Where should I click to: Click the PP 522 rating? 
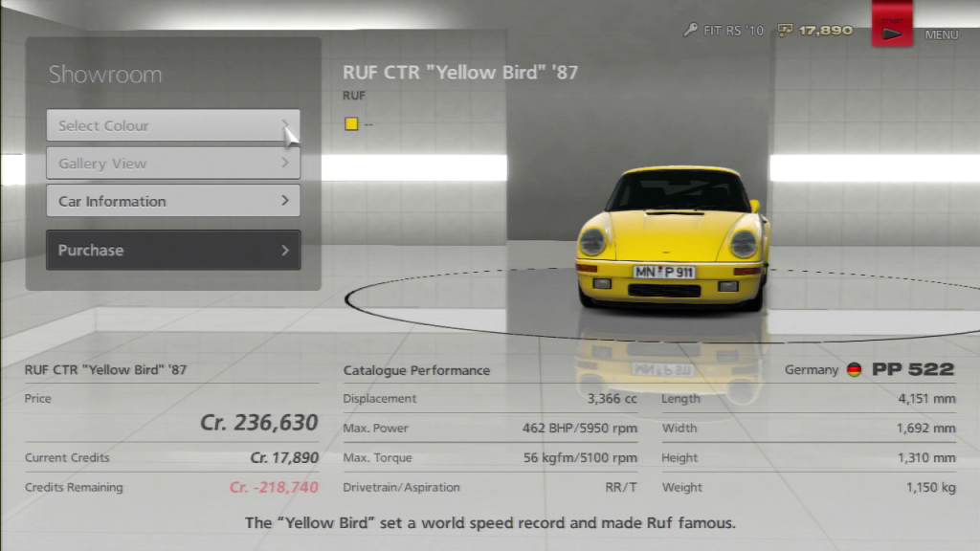click(913, 369)
